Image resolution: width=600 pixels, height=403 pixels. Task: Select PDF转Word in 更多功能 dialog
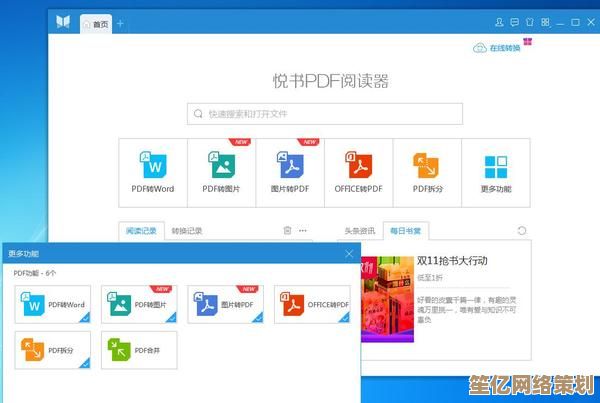point(53,304)
